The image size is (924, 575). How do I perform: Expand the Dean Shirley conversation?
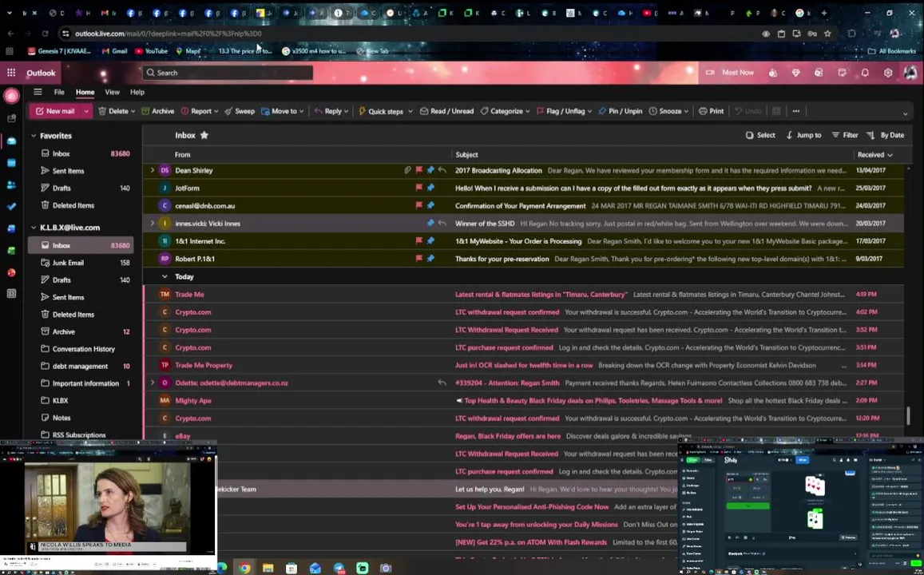pos(152,170)
